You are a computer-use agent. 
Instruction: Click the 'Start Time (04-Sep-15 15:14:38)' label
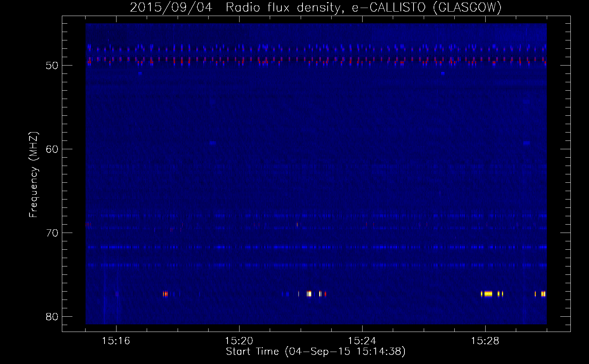tap(316, 352)
